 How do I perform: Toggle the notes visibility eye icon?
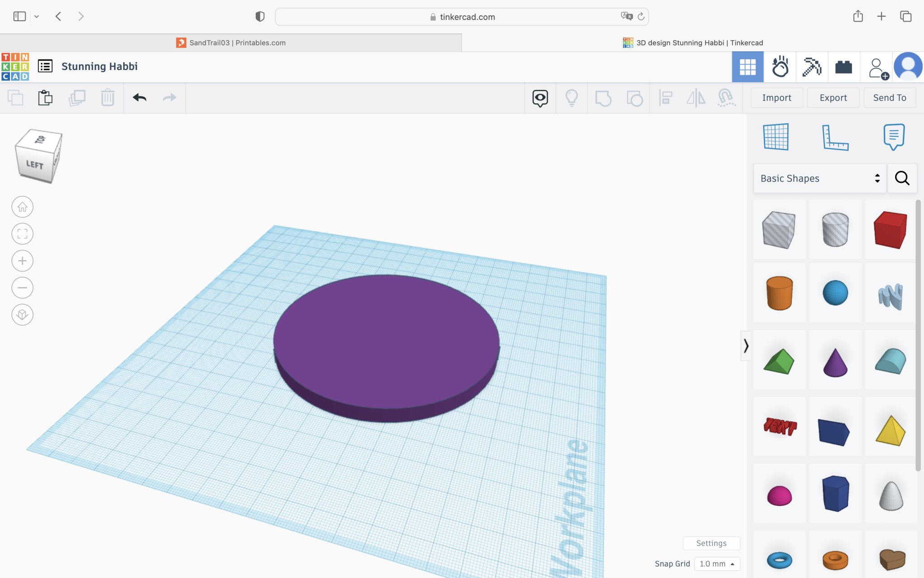click(540, 98)
